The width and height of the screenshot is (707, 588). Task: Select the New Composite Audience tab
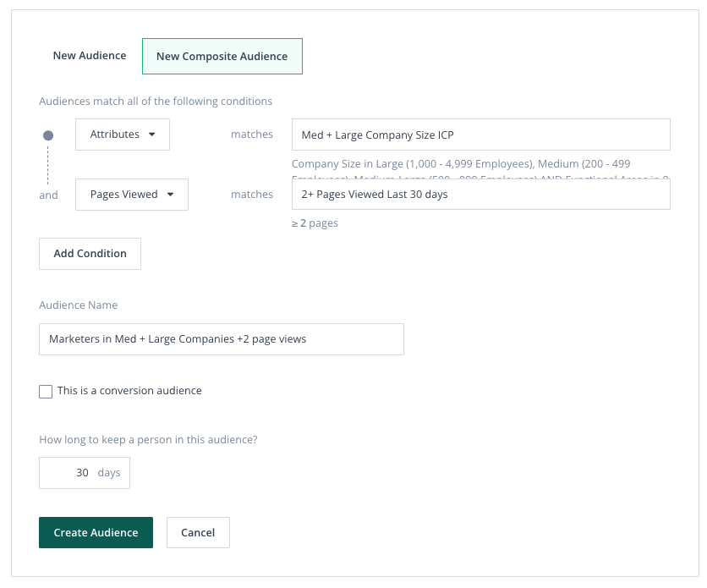click(x=222, y=57)
